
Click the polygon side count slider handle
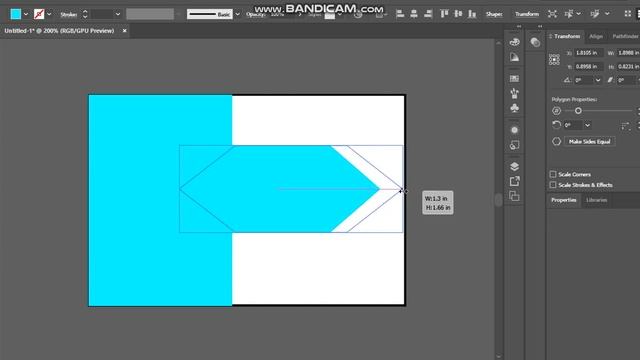578,111
